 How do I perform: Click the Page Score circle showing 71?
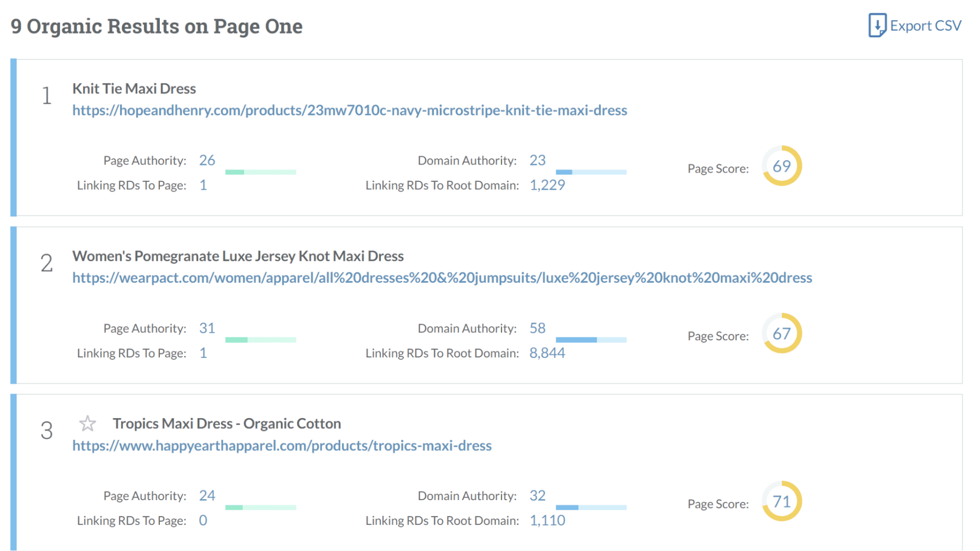781,502
